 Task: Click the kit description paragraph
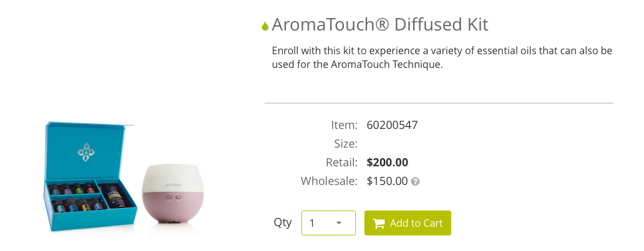pos(442,57)
